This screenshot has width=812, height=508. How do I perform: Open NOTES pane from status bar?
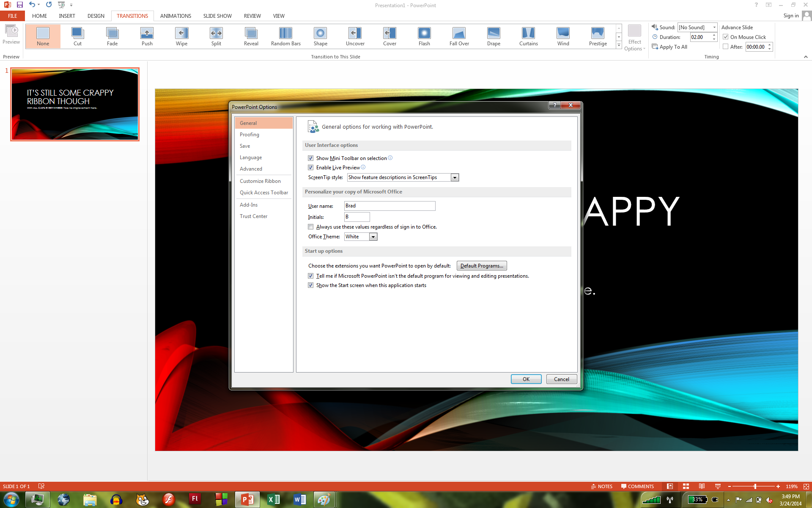click(601, 486)
